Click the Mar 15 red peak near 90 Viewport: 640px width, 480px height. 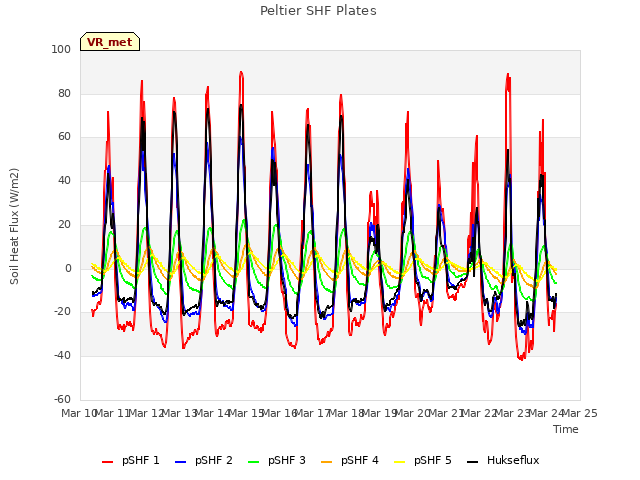click(241, 73)
